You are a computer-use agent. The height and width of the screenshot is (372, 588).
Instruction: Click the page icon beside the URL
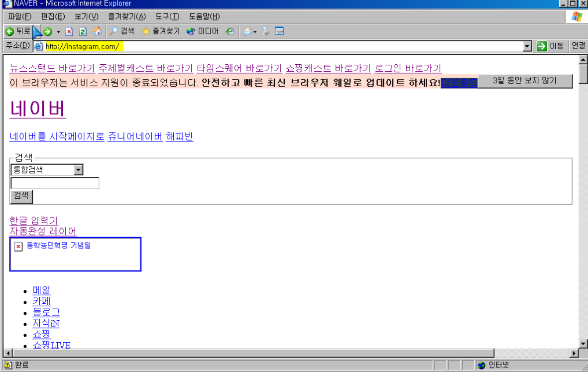coord(39,46)
